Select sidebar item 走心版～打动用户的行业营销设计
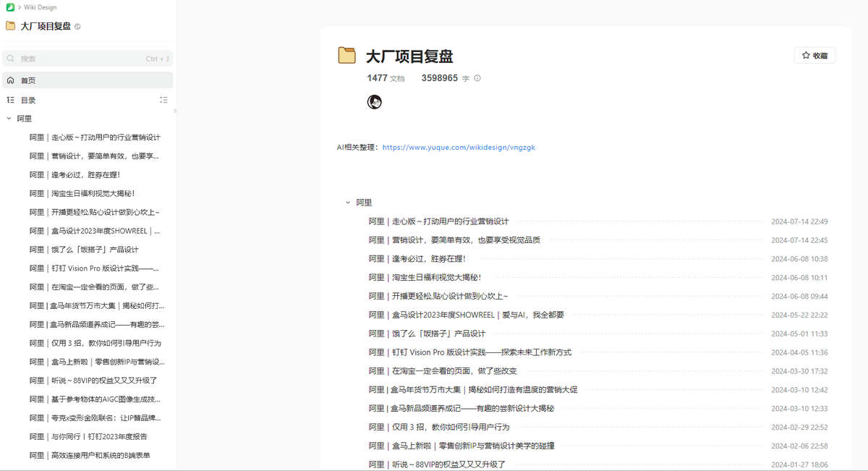Screen dimensions: 868x471 pos(95,137)
